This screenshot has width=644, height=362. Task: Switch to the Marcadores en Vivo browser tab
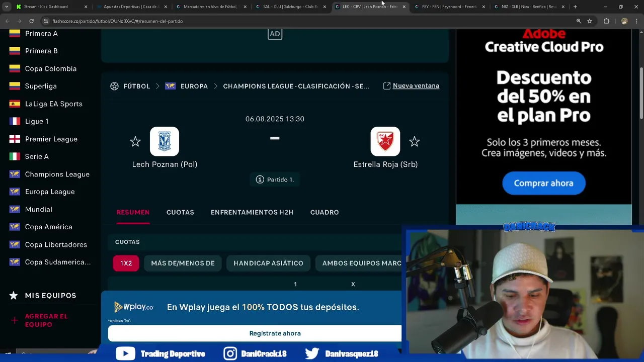210,7
